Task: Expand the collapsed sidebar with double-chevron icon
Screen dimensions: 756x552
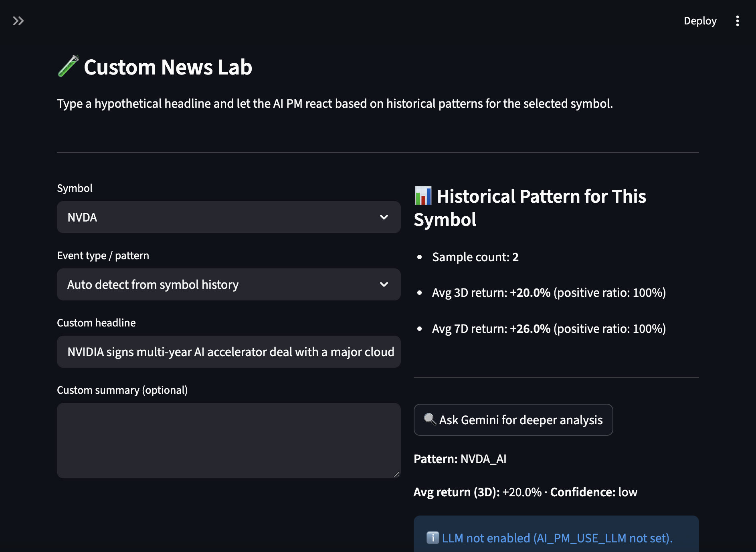Action: pos(18,21)
